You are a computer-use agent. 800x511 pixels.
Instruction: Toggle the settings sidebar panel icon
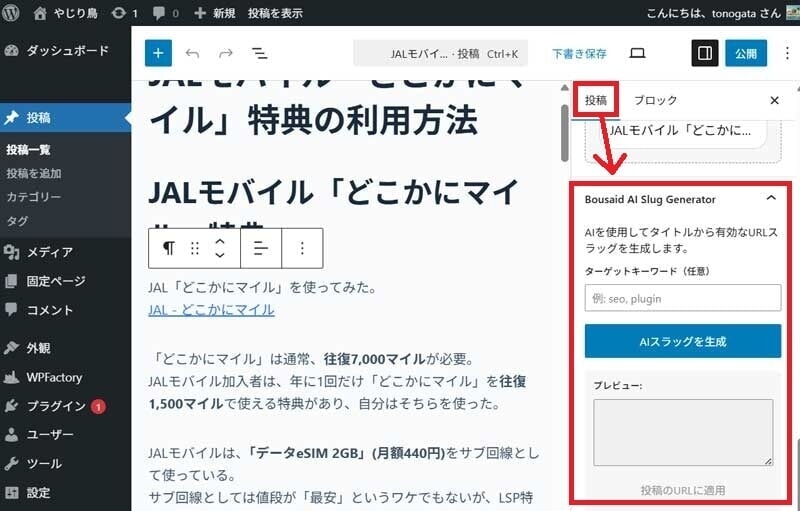pyautogui.click(x=705, y=53)
